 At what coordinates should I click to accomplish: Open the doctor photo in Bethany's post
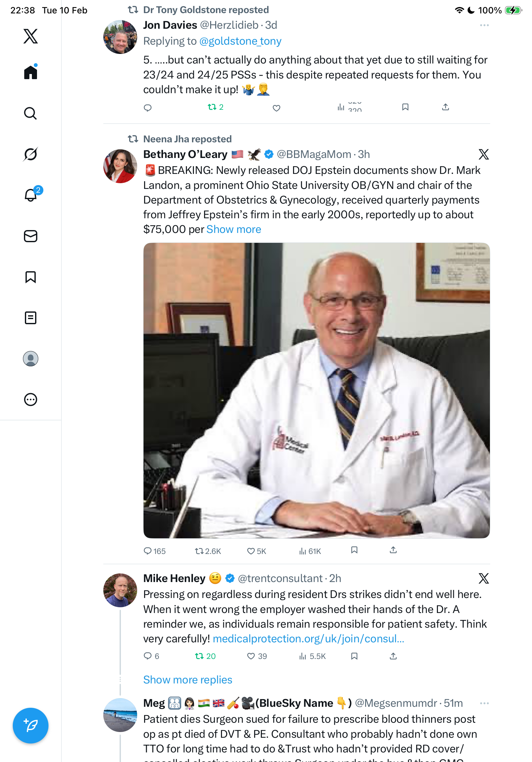point(316,390)
